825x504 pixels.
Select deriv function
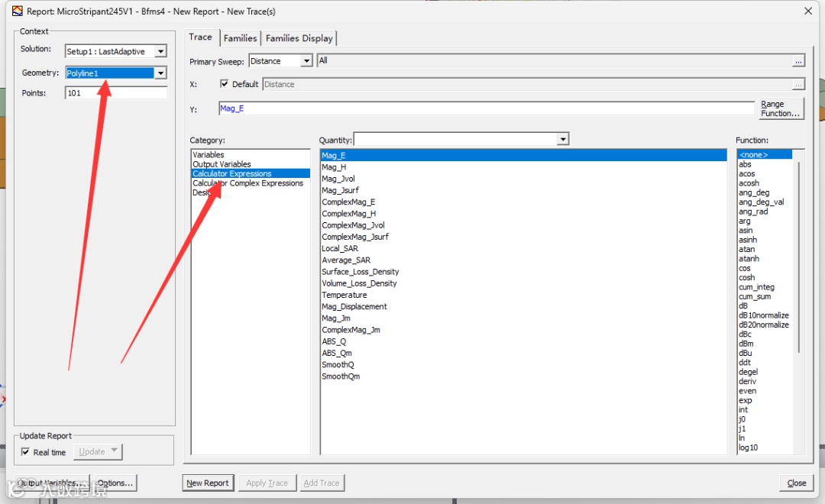tap(747, 381)
